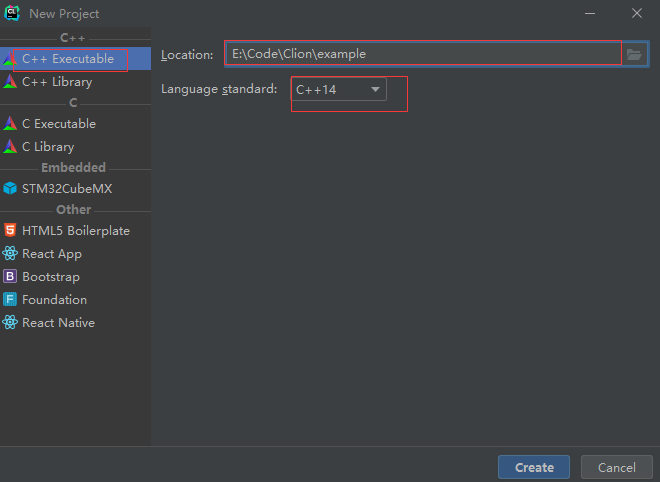Close the New Project dialog
Image resolution: width=660 pixels, height=482 pixels.
(637, 13)
